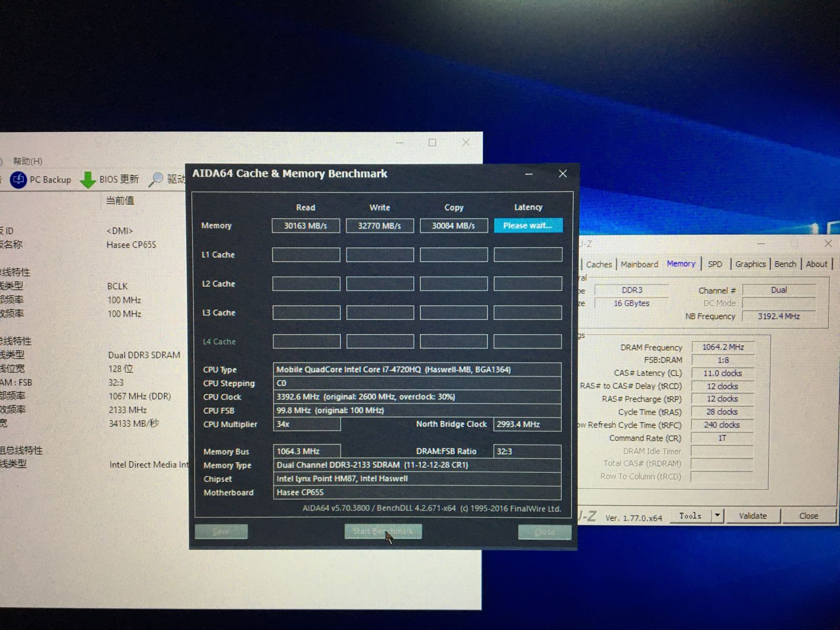Close the background AIDA64 main window

(x=466, y=142)
